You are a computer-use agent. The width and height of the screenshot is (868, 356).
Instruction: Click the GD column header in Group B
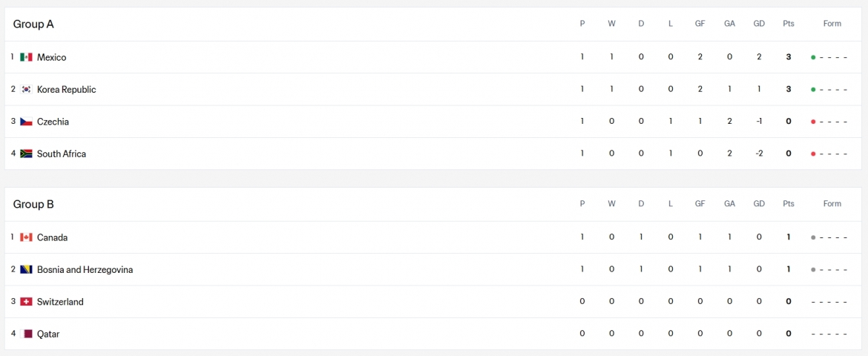(x=759, y=204)
